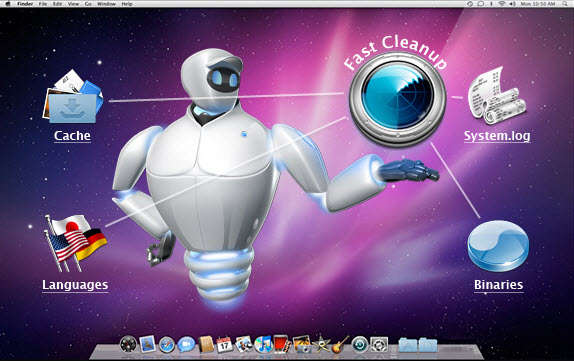
Task: Open Spotlight search magnifier in menu bar
Action: (565, 4)
